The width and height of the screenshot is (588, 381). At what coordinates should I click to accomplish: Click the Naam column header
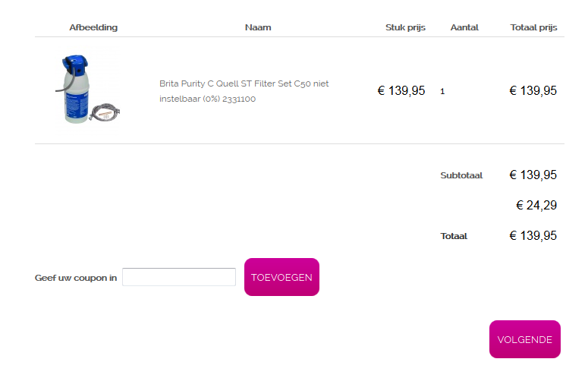pos(258,27)
